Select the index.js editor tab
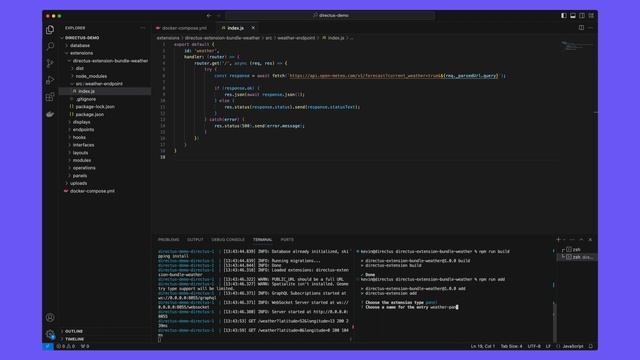Image resolution: width=640 pixels, height=360 pixels. tap(236, 28)
